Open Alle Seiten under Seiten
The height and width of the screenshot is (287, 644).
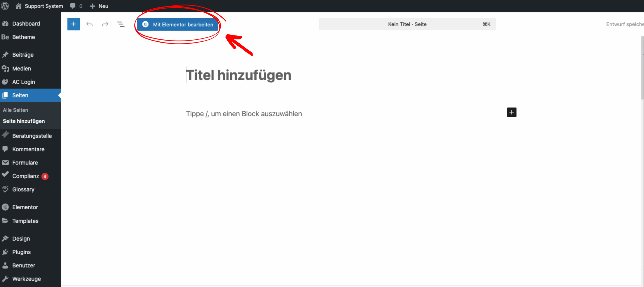coord(15,110)
